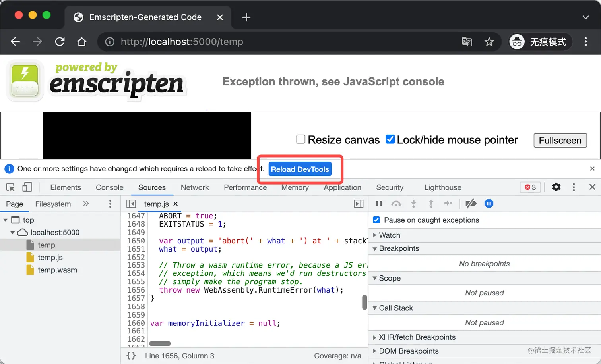The height and width of the screenshot is (364, 601).
Task: Bookmark this page with the star icon
Action: [x=489, y=42]
